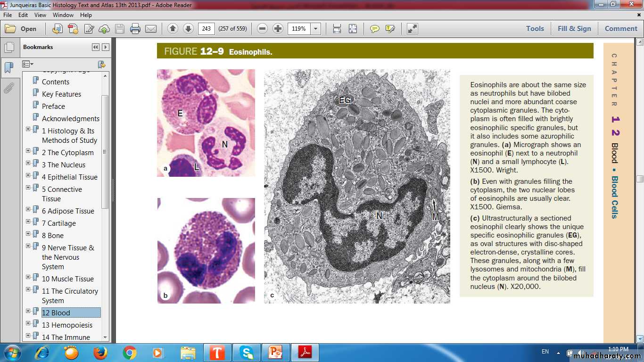Open the zoom percentage dropdown
The image size is (644, 362).
click(x=316, y=29)
